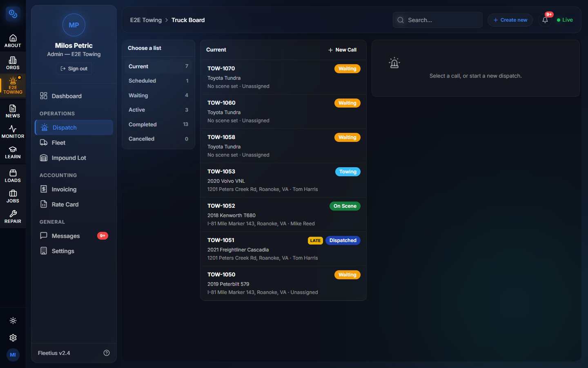Select the Scheduled list
Image resolution: width=588 pixels, height=368 pixels.
coord(158,81)
